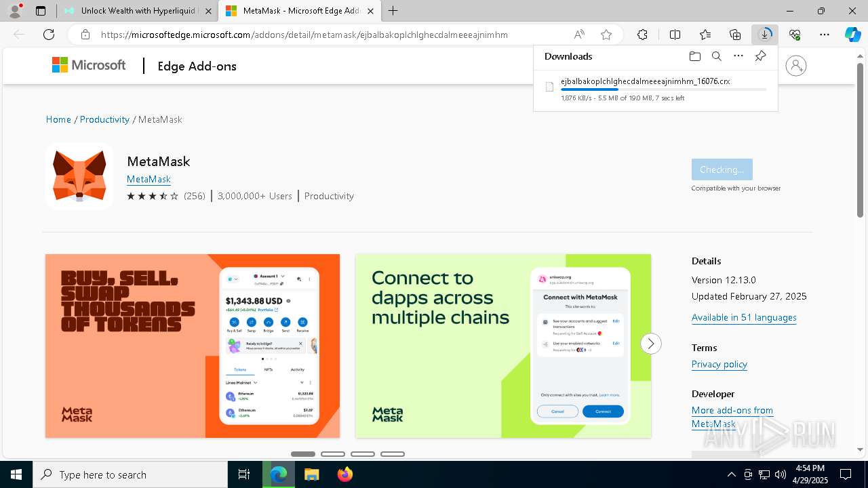
Task: Open the volume control icon
Action: (x=780, y=474)
